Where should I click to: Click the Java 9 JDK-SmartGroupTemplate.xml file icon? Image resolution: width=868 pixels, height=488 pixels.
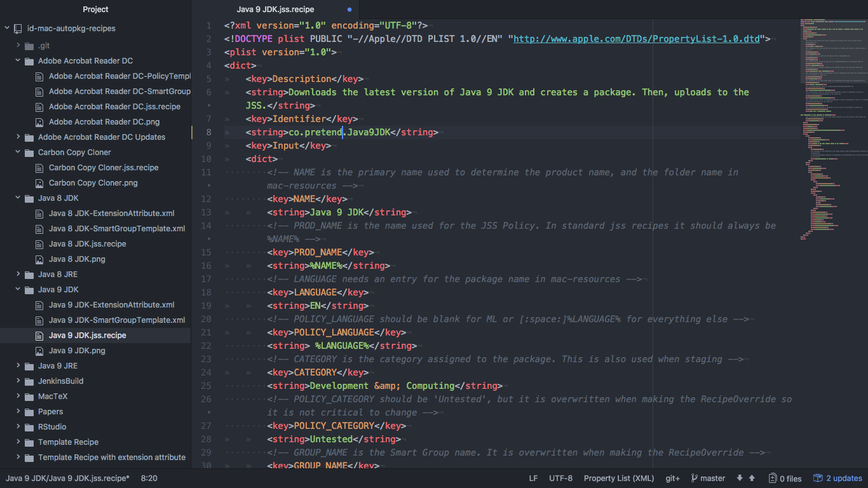pyautogui.click(x=39, y=320)
